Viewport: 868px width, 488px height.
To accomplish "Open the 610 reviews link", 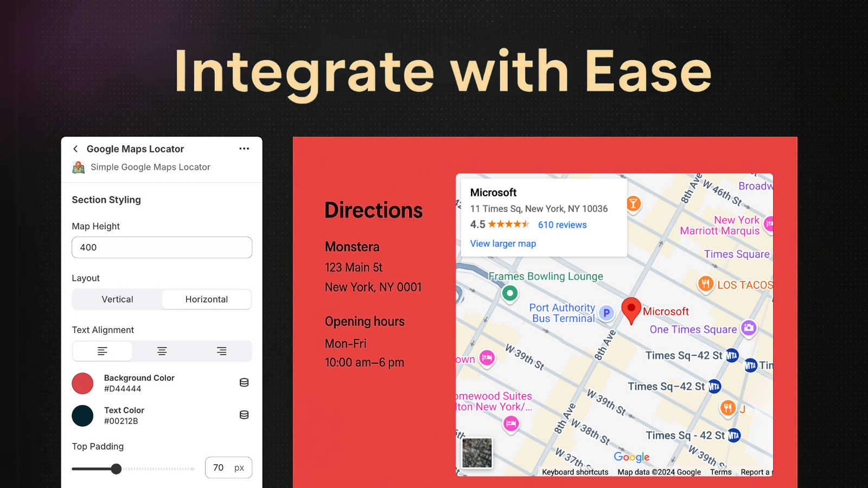I will click(562, 225).
